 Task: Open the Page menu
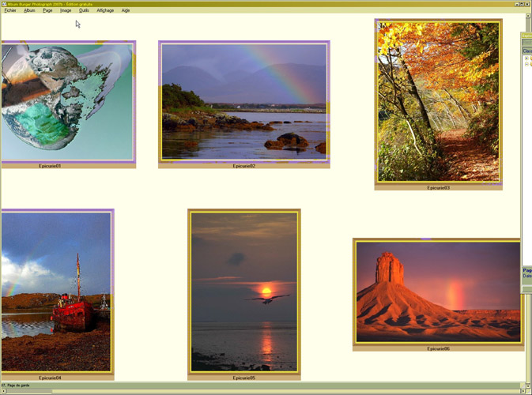tap(48, 10)
